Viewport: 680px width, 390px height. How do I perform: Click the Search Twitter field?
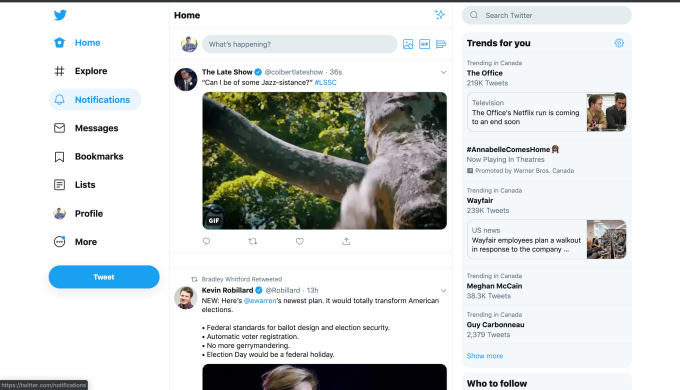click(x=546, y=15)
